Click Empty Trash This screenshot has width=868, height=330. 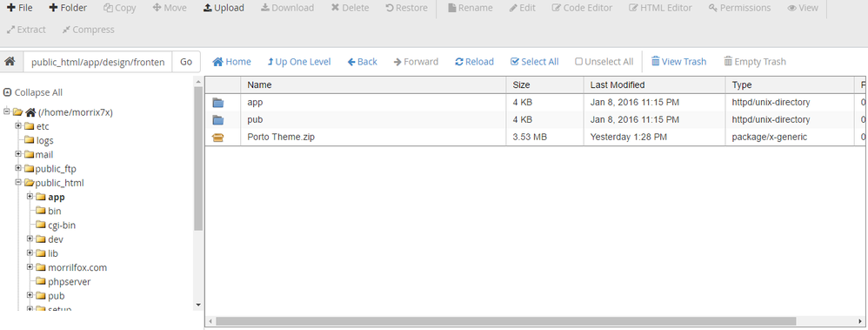755,62
